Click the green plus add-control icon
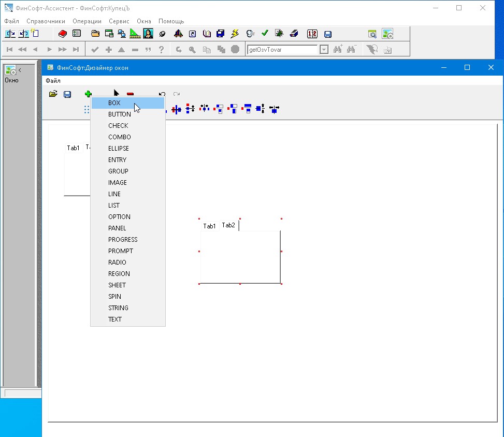 pyautogui.click(x=88, y=94)
